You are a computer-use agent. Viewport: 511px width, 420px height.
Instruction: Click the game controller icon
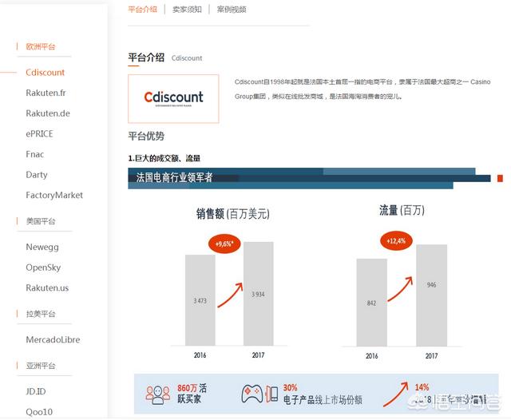coord(253,393)
